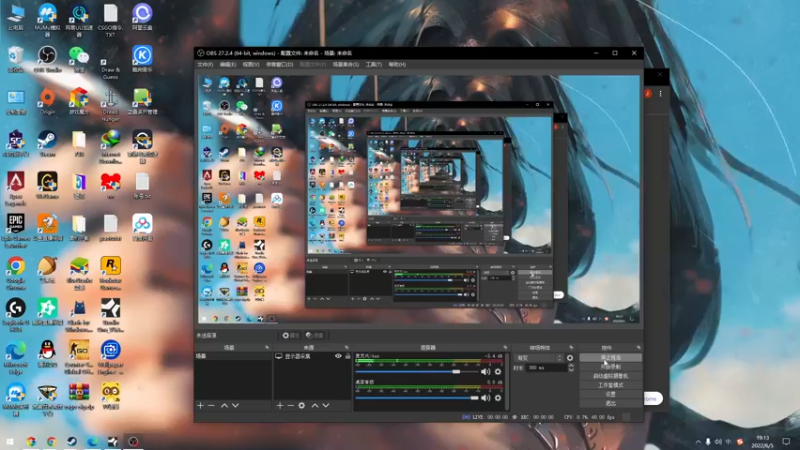Open the Origin desktop shortcut

click(x=47, y=101)
